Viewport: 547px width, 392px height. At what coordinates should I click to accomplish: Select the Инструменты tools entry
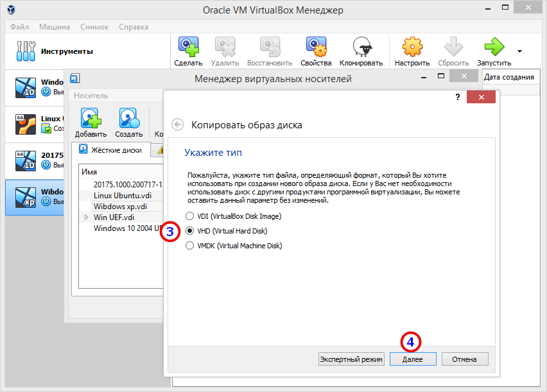coord(67,51)
